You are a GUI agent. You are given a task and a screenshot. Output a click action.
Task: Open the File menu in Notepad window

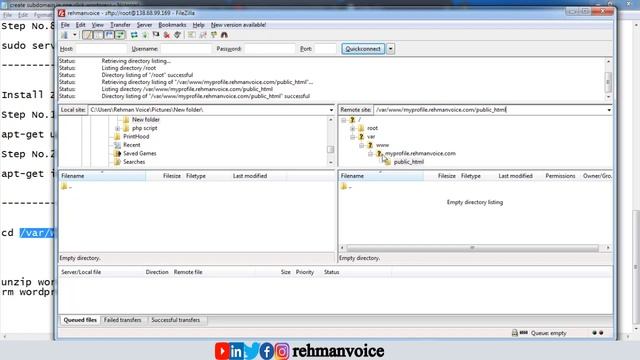tap(8, 15)
